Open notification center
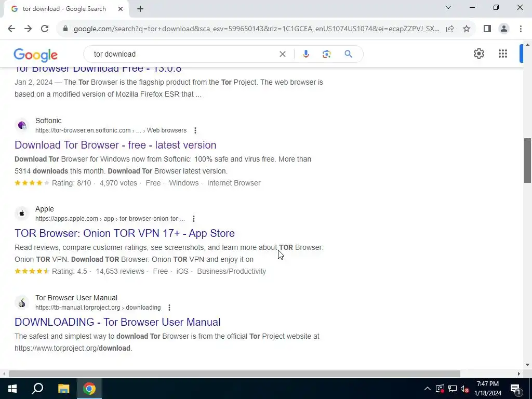The image size is (532, 399). click(515, 389)
